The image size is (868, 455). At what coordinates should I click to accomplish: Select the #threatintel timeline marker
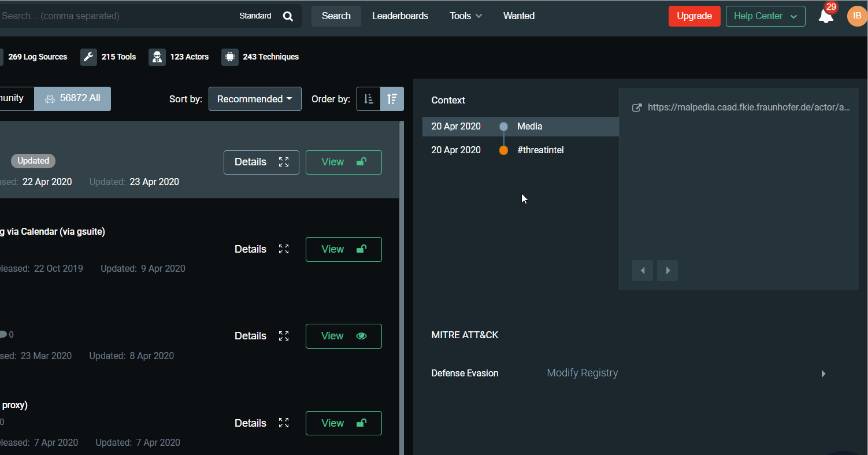point(503,150)
